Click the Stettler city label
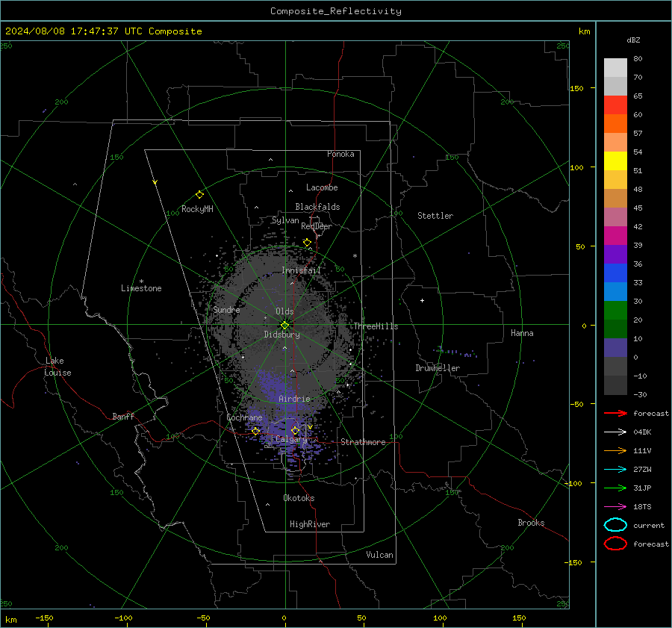Image resolution: width=672 pixels, height=628 pixels. 435,216
